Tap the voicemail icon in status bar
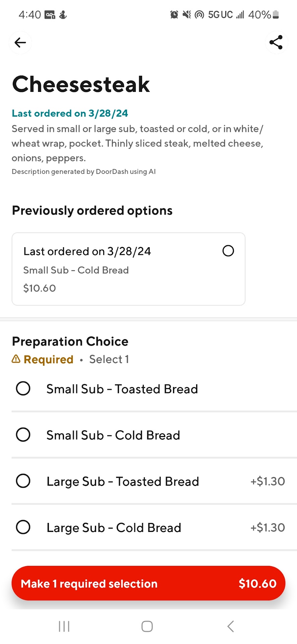Viewport: 297px width, 644px height. pyautogui.click(x=50, y=15)
